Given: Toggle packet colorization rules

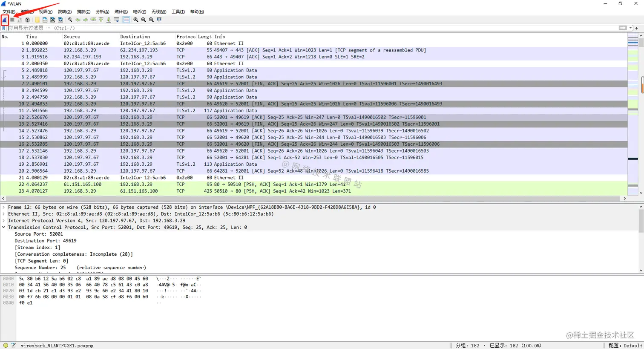Looking at the screenshot, I should (126, 20).
